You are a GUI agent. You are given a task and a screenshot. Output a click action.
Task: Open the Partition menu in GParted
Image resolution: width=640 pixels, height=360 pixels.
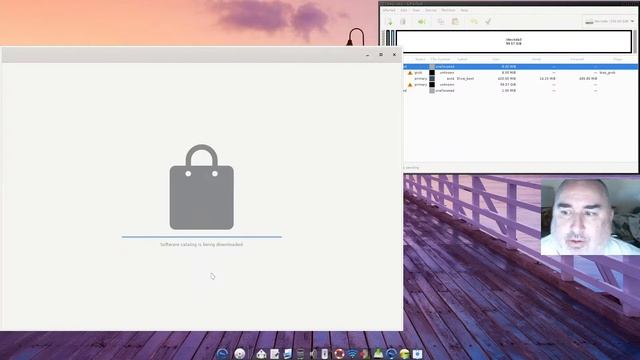(448, 10)
